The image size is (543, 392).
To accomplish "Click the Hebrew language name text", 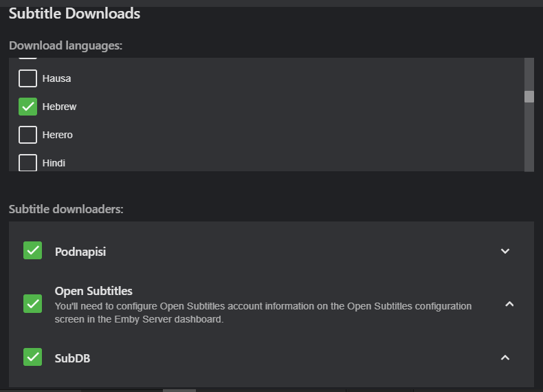I will point(59,107).
